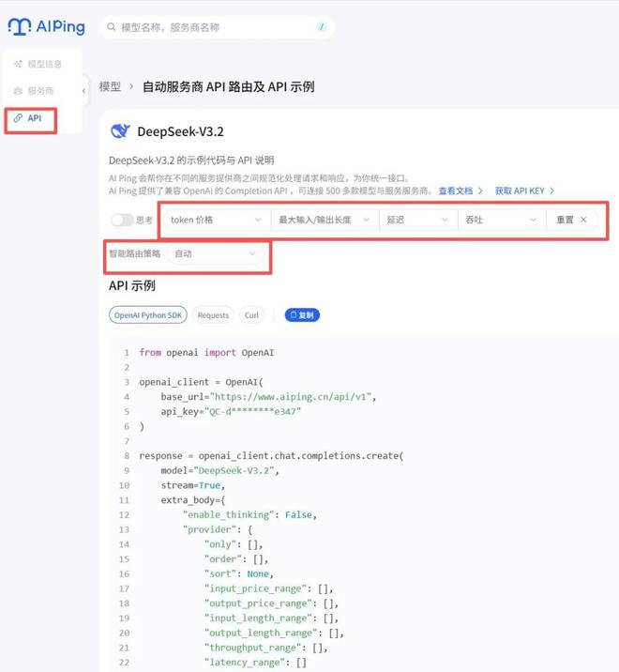Click the slash shortcut badge in search

(322, 27)
